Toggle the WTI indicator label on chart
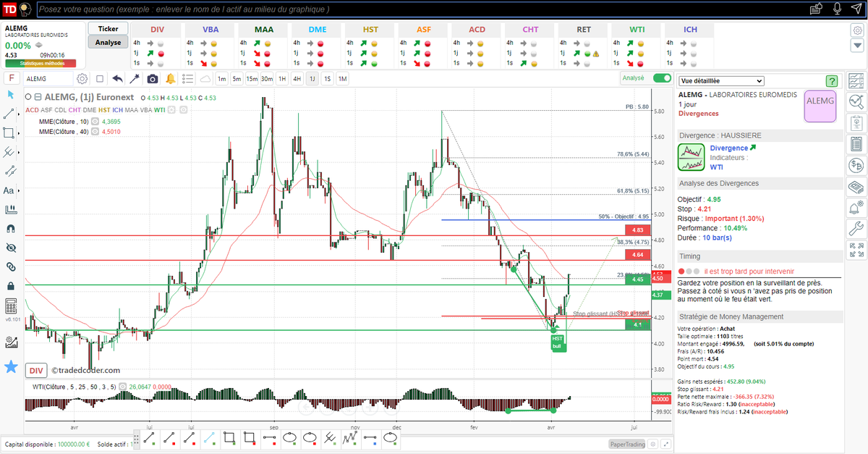Image resolution: width=868 pixels, height=454 pixels. tap(159, 110)
